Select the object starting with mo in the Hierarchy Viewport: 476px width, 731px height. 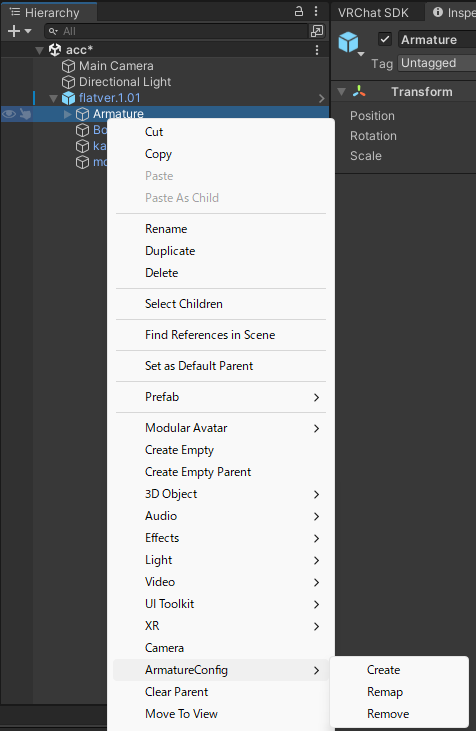click(100, 162)
